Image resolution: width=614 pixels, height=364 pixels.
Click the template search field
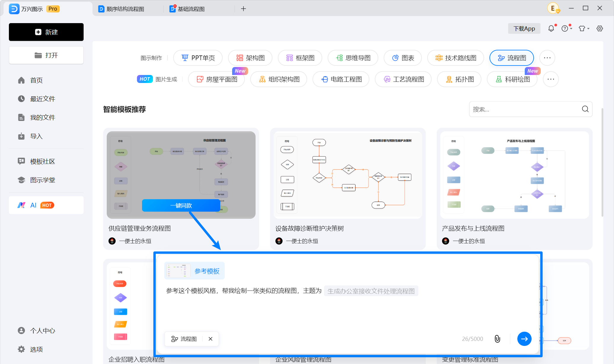531,109
